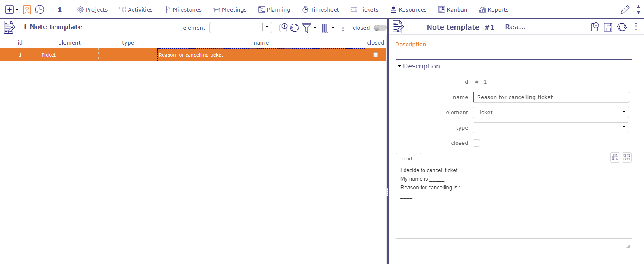
Task: Collapse the Description section
Action: point(399,66)
